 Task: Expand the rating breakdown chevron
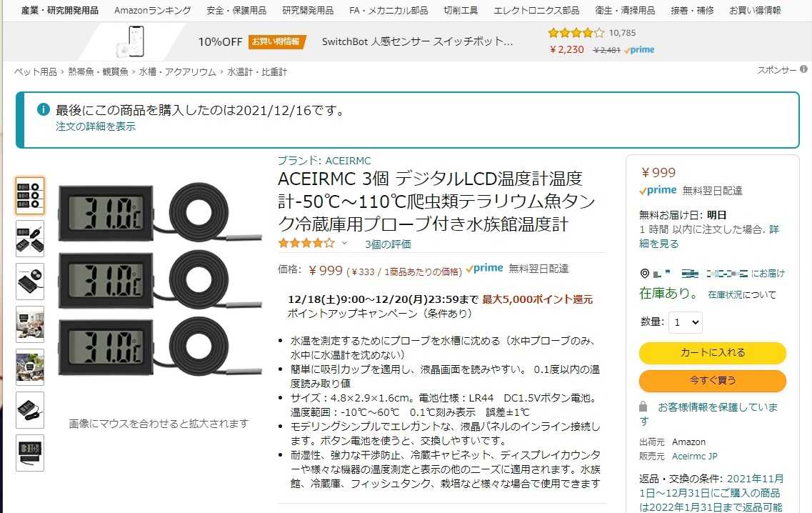[x=344, y=243]
